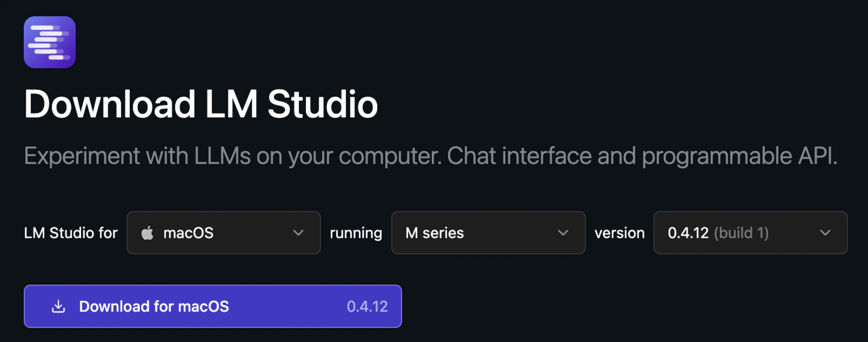
Task: Expand the chevron on the version selector
Action: [x=825, y=233]
